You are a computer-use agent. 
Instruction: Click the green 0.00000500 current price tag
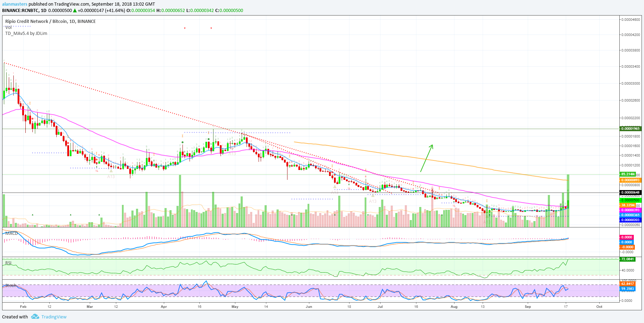coord(630,200)
